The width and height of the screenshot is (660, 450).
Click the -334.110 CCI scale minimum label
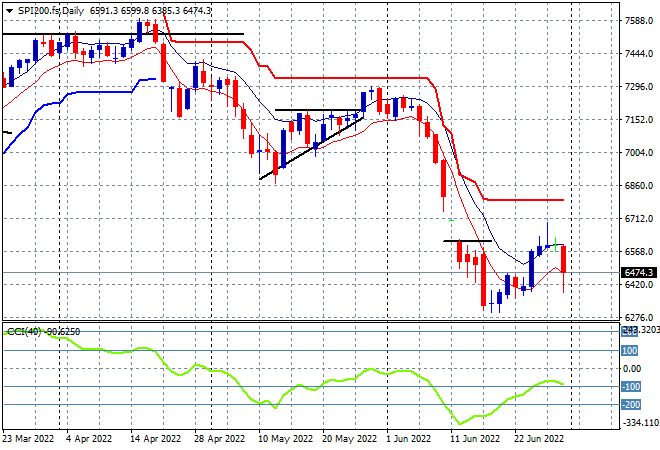[641, 423]
